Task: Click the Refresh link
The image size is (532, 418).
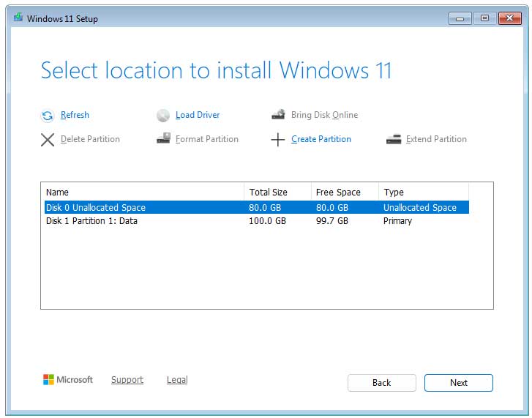Action: click(75, 115)
